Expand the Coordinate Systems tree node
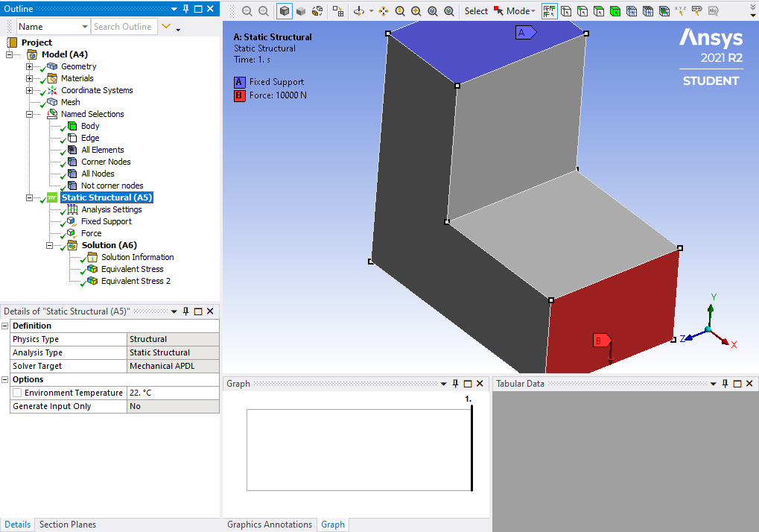This screenshot has width=759, height=532. pos(30,90)
